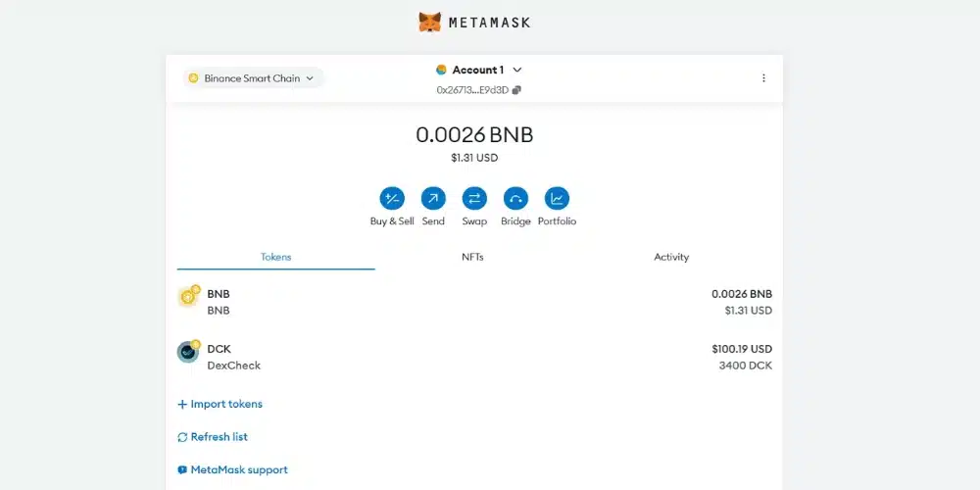Click the Refresh list link

click(213, 437)
